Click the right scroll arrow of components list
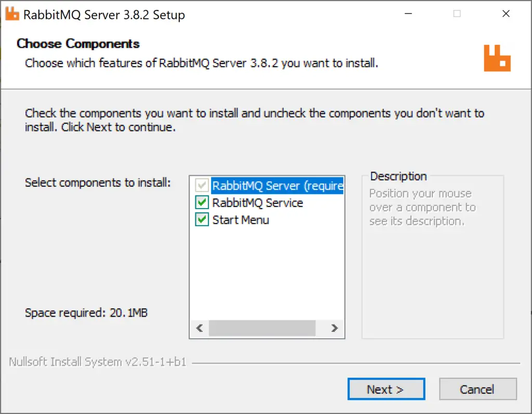Image resolution: width=532 pixels, height=414 pixels. pos(335,328)
